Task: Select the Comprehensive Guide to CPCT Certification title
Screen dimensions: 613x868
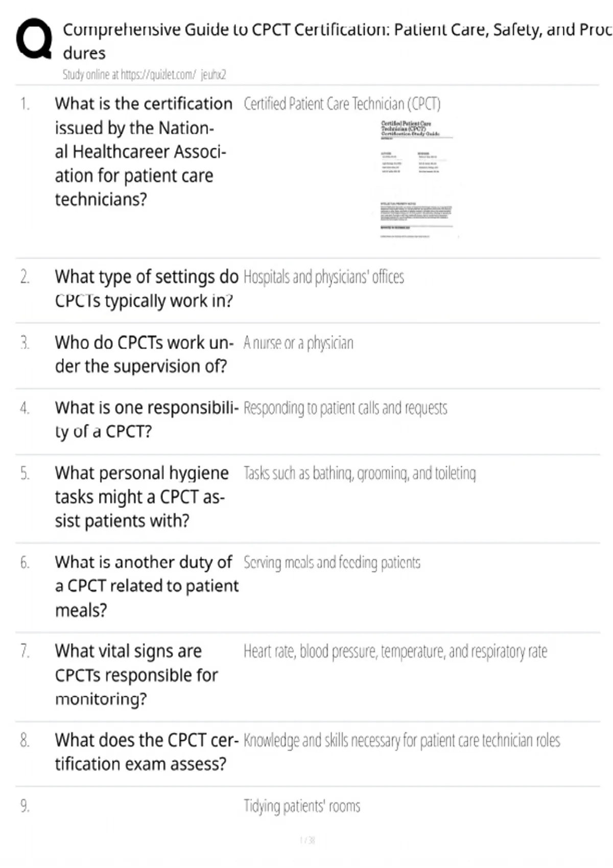Action: 337,41
